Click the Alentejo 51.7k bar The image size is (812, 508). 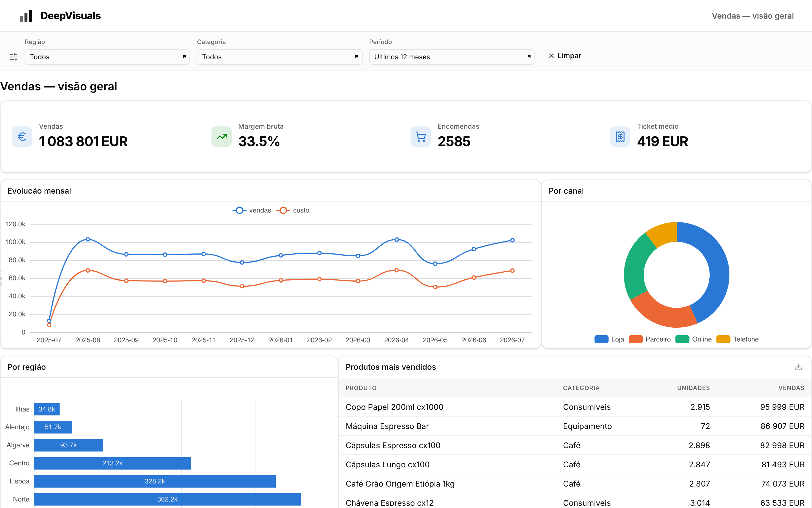(53, 427)
